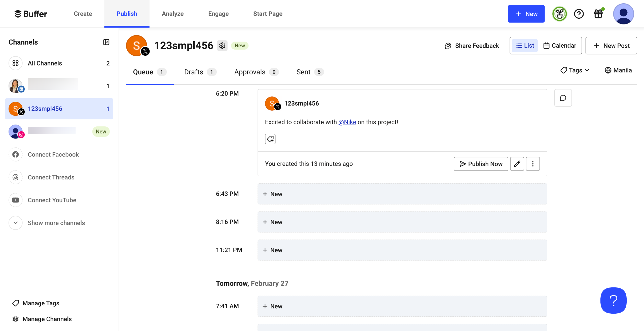Screen dimensions: 644x331
Task: Expand Show more channels
Action: point(56,223)
